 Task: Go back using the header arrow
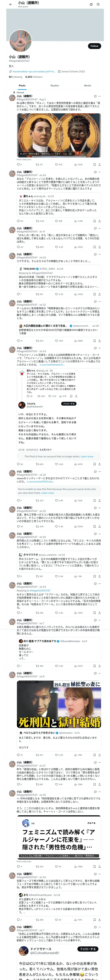pyautogui.click(x=11, y=4)
